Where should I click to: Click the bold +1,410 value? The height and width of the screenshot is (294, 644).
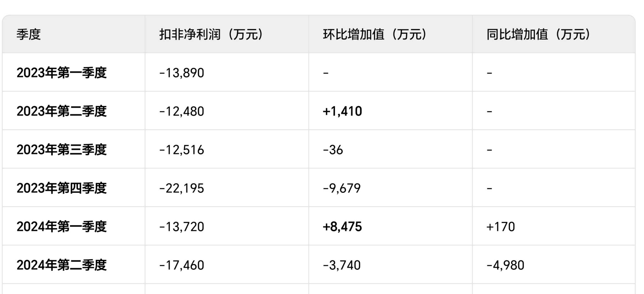pos(342,111)
